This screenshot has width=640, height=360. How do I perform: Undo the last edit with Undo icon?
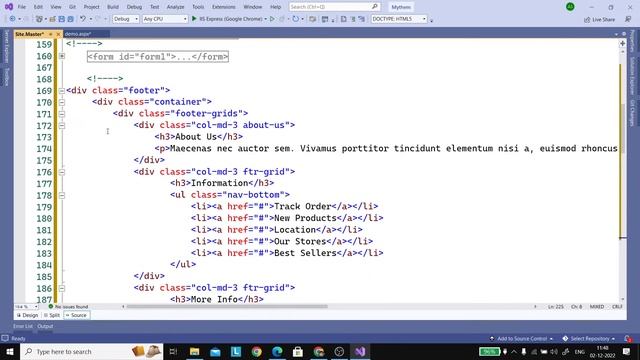point(83,19)
